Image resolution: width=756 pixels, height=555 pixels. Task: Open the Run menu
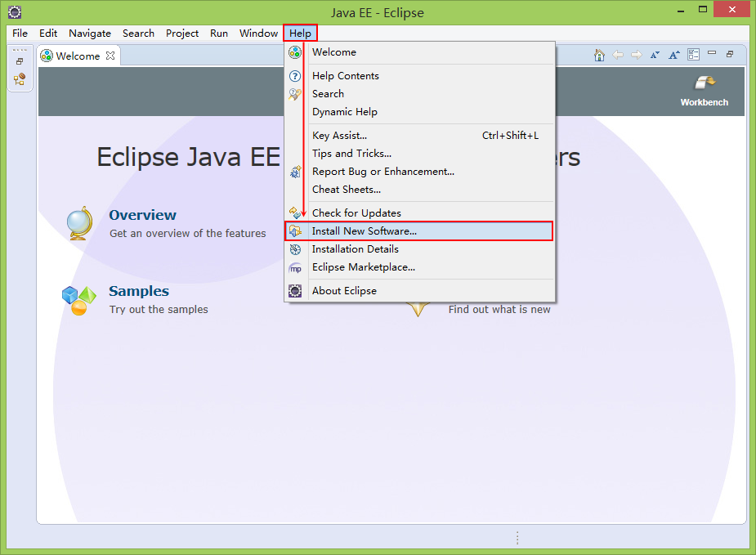[x=219, y=34]
